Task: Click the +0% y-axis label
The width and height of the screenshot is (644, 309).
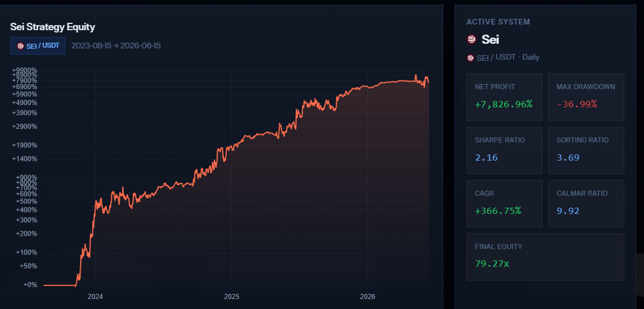Action: click(30, 285)
